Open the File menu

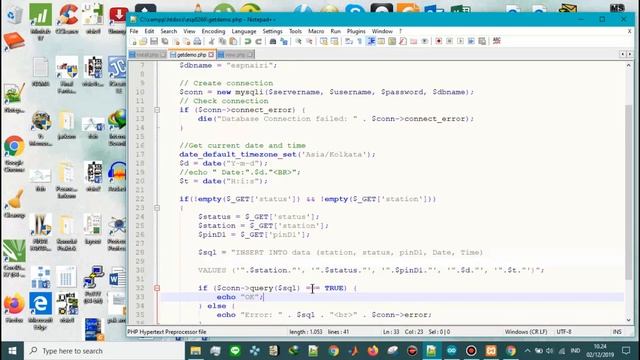(134, 31)
